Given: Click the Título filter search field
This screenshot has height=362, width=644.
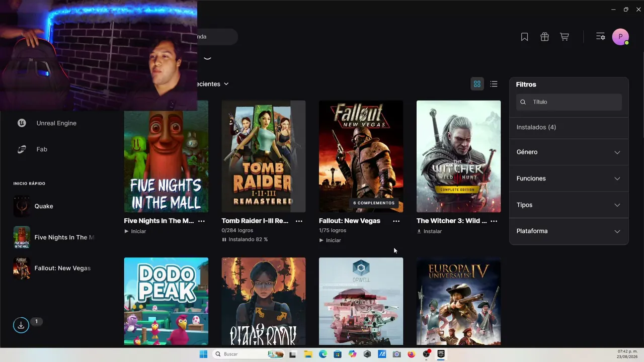Looking at the screenshot, I should 569,102.
